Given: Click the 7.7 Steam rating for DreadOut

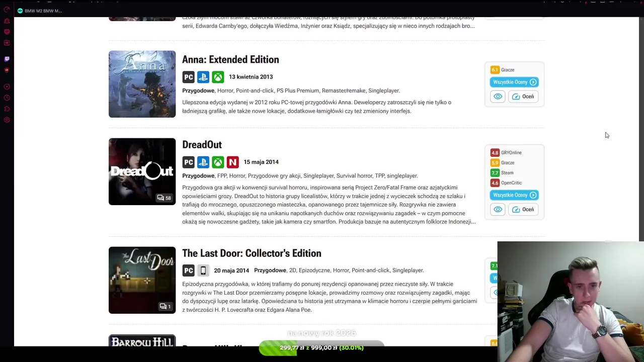Looking at the screenshot, I should 502,173.
